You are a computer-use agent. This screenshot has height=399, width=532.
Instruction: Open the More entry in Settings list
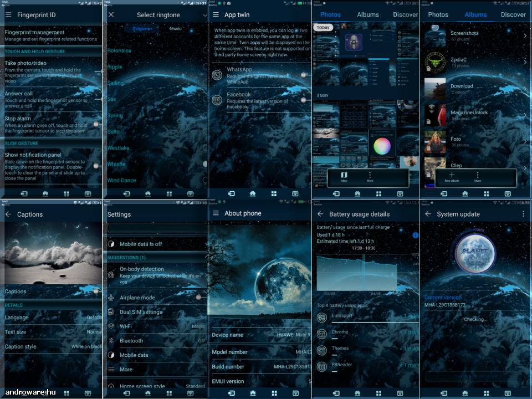pyautogui.click(x=156, y=369)
